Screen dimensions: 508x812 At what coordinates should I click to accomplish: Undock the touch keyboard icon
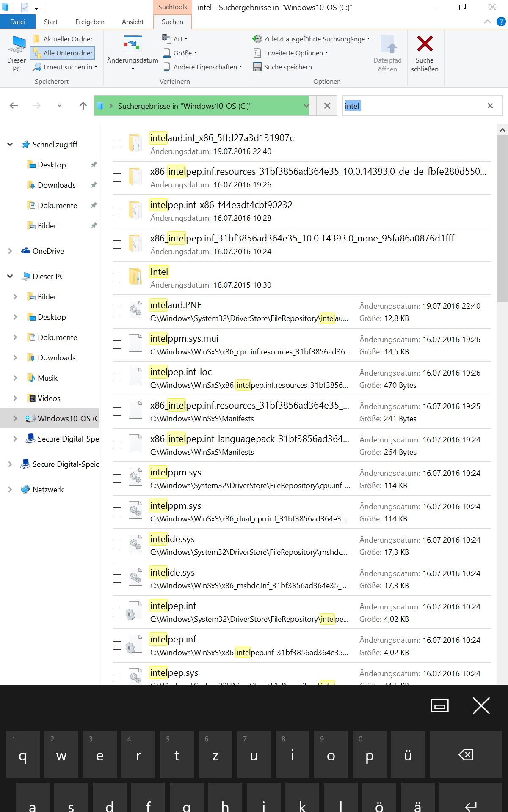coord(440,705)
